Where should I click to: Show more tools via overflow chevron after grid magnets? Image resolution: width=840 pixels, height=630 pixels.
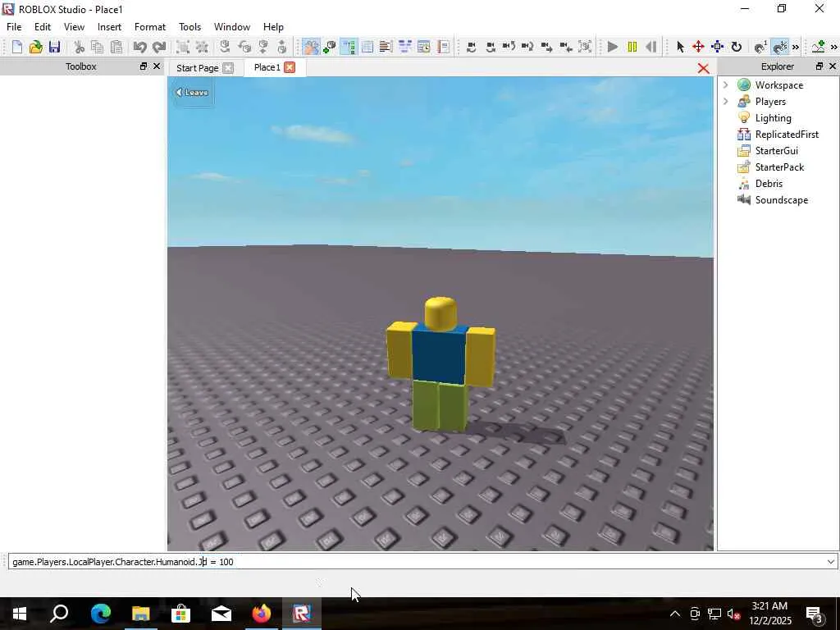[x=796, y=47]
